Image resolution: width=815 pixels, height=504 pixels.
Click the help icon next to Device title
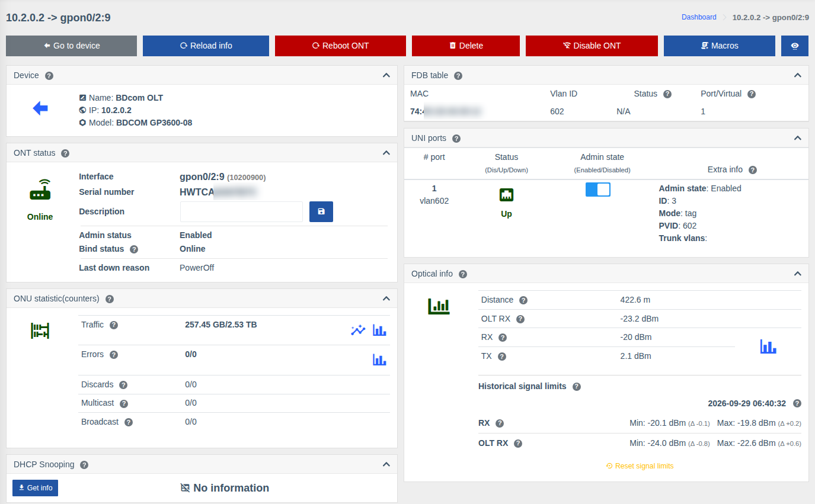[x=49, y=76]
